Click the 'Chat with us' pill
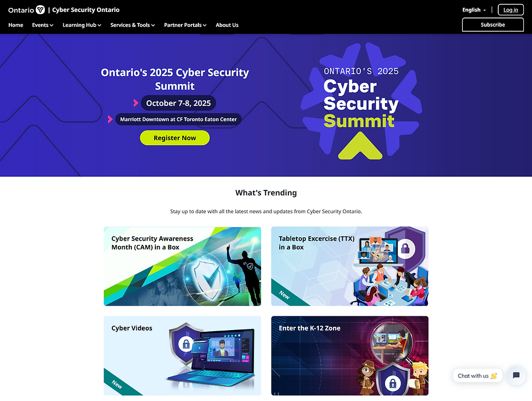The width and height of the screenshot is (532, 401). click(477, 375)
